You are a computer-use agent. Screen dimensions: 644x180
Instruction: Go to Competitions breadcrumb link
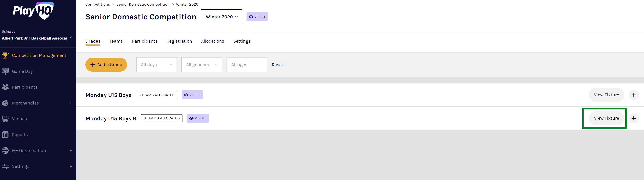pos(97,4)
